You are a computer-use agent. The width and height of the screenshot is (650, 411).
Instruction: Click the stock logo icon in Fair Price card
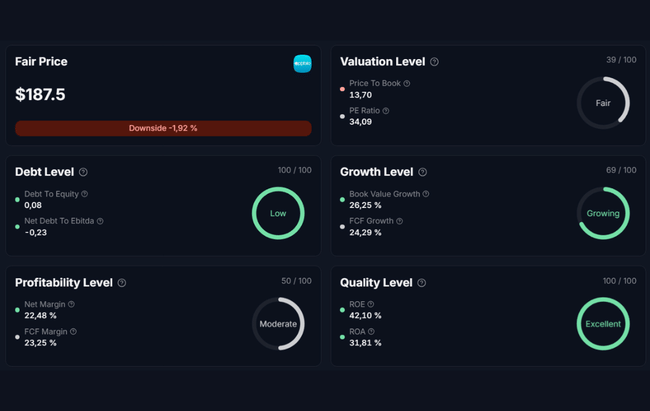302,63
